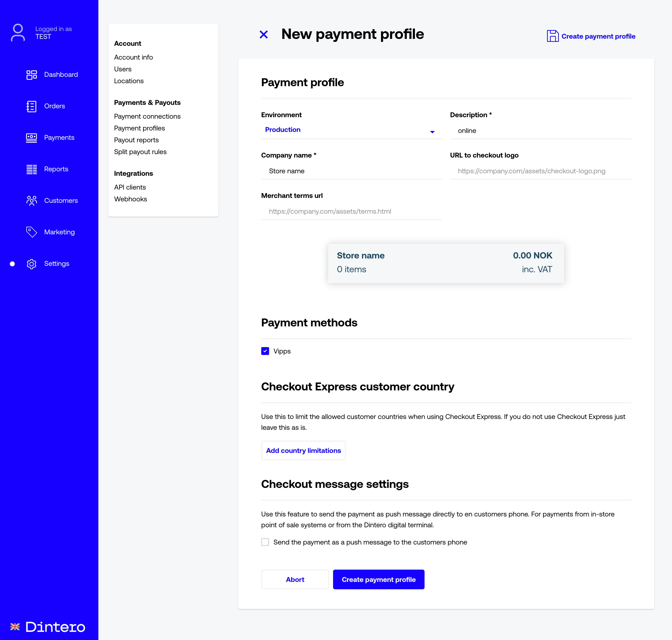The height and width of the screenshot is (640, 672).
Task: Open Settings label in sidebar
Action: coord(57,264)
